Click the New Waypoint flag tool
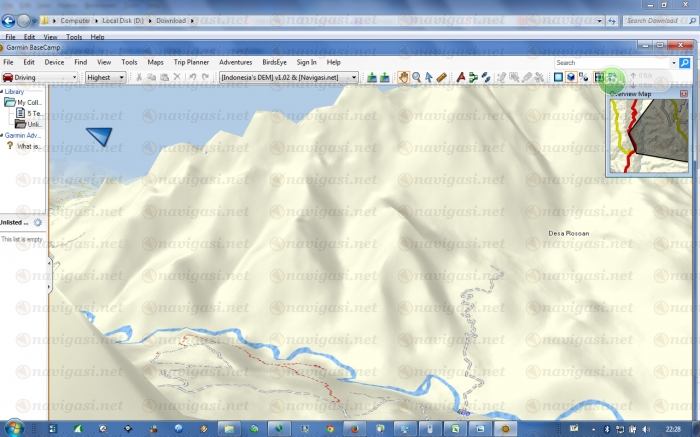700x437 pixels. tap(461, 77)
